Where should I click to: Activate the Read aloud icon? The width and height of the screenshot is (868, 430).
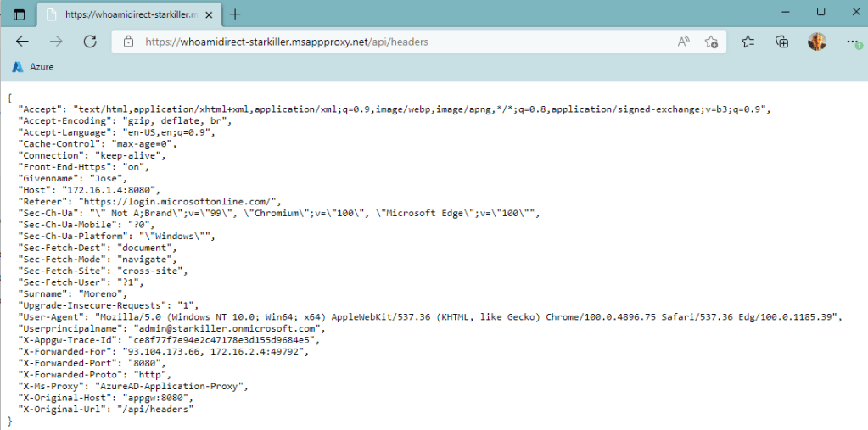[683, 42]
